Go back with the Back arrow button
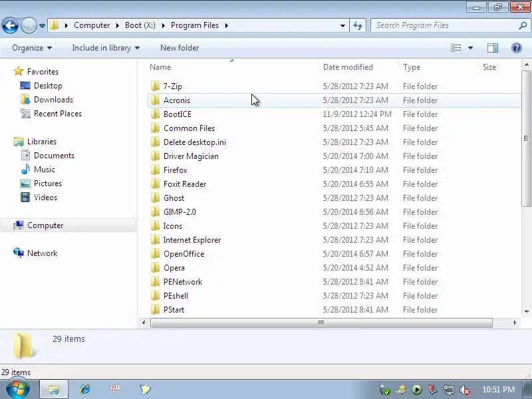Viewport: 532px width, 399px height. (x=10, y=25)
